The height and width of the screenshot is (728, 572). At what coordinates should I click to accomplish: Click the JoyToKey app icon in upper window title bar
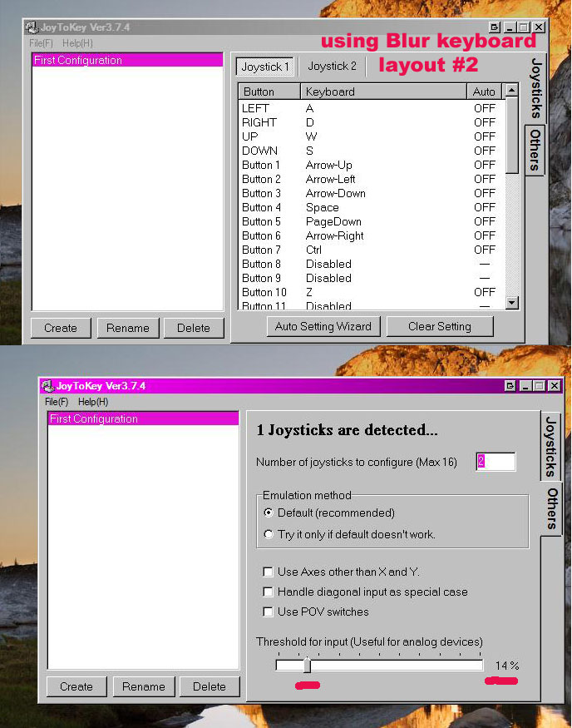point(32,27)
